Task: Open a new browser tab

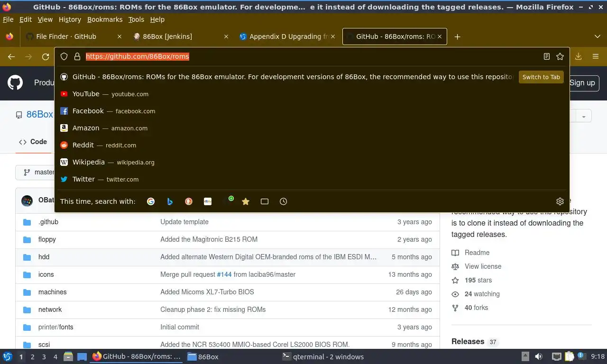Action: pos(457,36)
